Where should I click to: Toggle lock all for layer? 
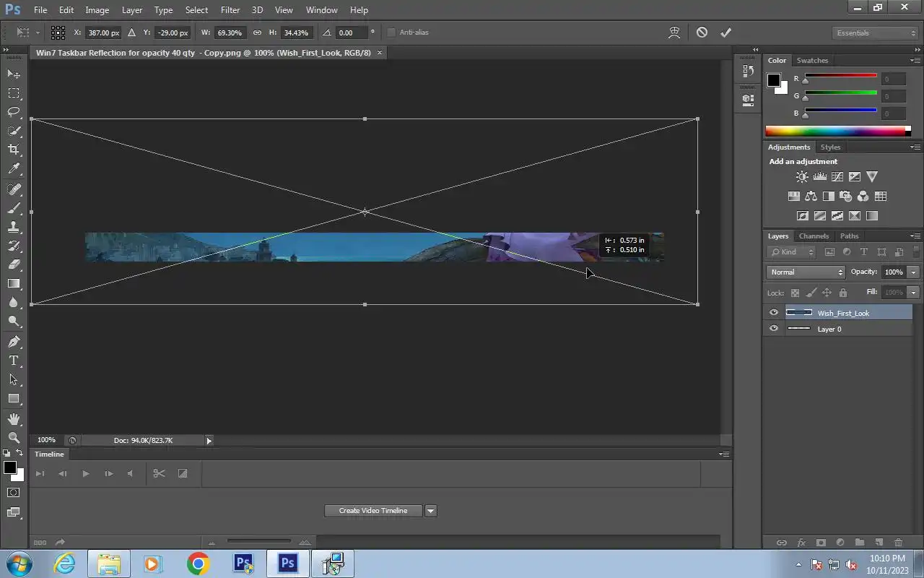click(842, 293)
